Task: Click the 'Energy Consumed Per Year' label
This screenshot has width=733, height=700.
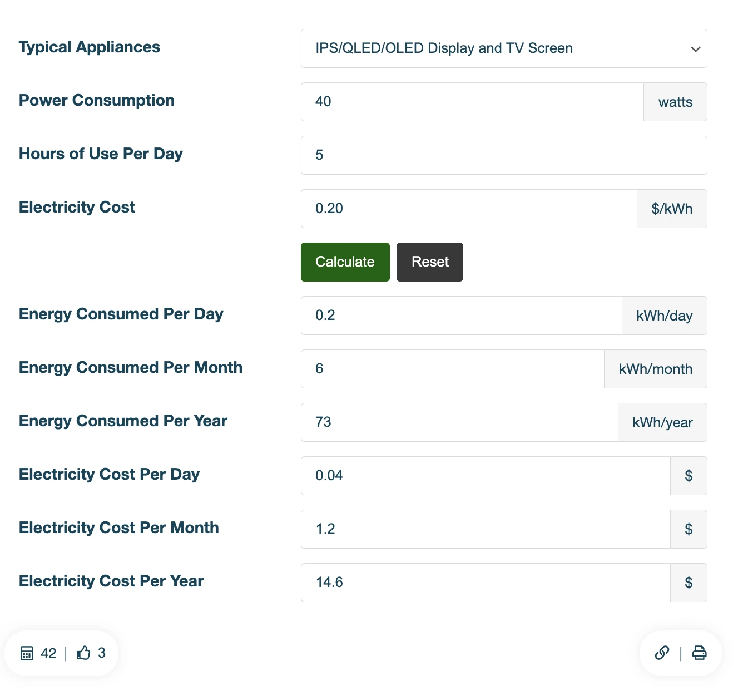Action: (123, 421)
